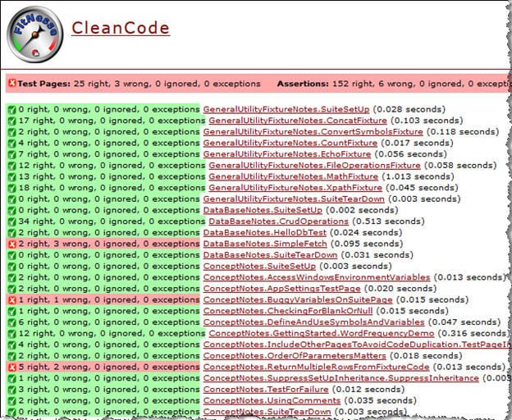Click green check icon for WordFrequencyDemo row

click(x=11, y=334)
